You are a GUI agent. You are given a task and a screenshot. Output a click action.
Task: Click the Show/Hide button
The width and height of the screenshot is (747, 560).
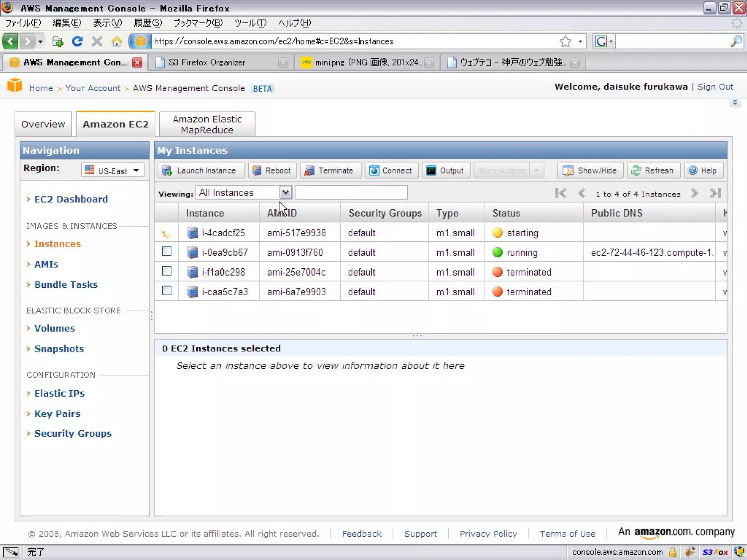coord(590,170)
